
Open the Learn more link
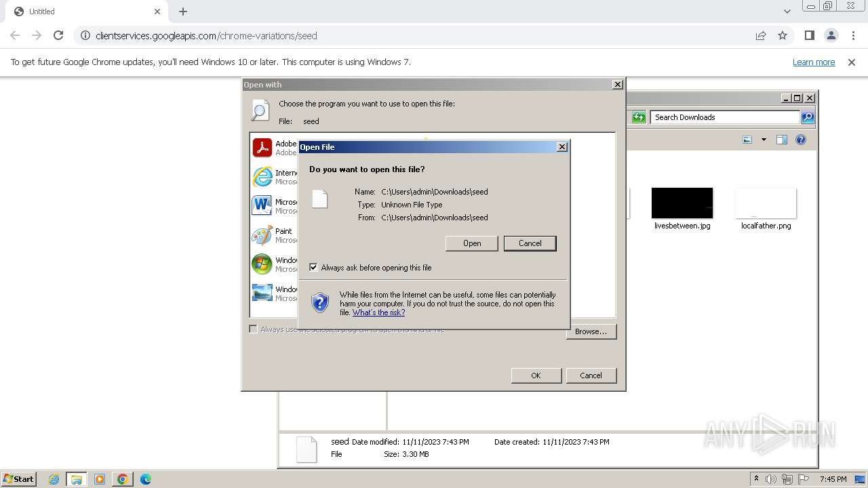[814, 62]
